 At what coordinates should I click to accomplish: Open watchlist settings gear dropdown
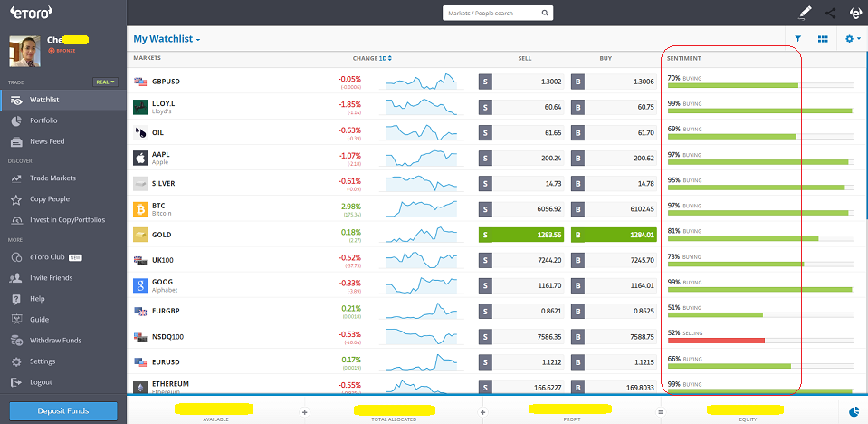click(853, 39)
